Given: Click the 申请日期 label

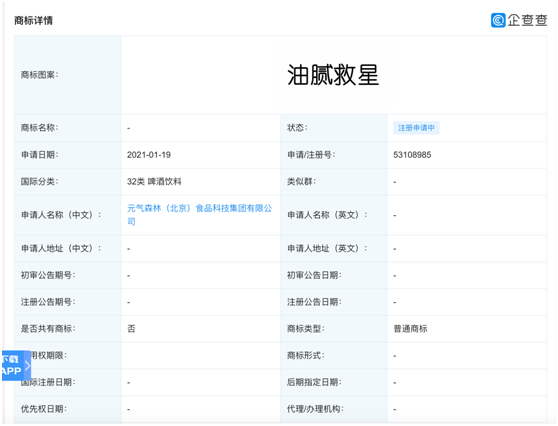Looking at the screenshot, I should (40, 155).
